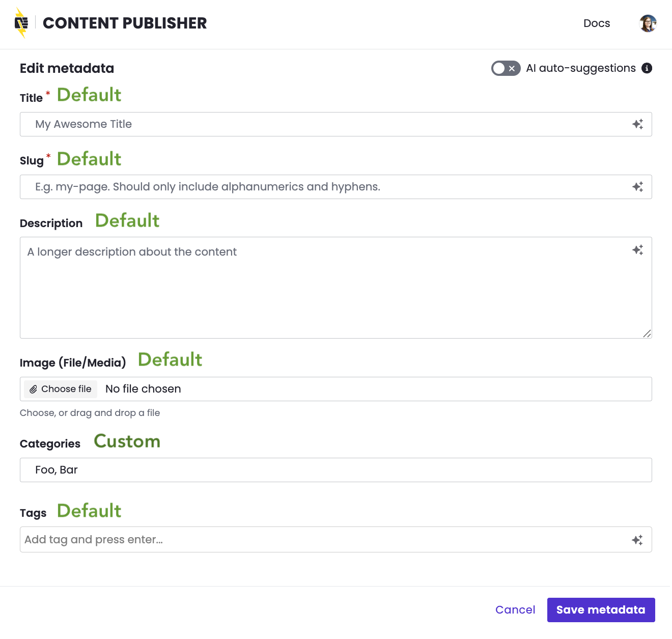This screenshot has width=672, height=639.
Task: Click the info icon beside AI auto-suggestions
Action: [x=647, y=68]
